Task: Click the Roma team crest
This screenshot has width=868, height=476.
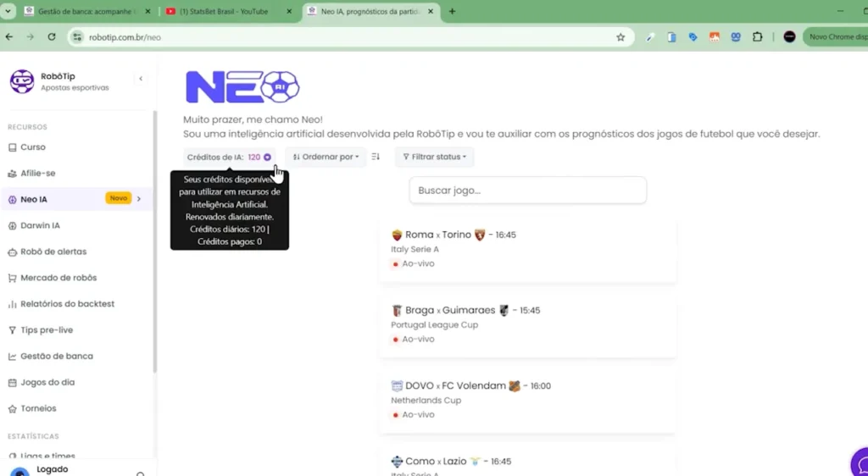Action: pos(397,235)
